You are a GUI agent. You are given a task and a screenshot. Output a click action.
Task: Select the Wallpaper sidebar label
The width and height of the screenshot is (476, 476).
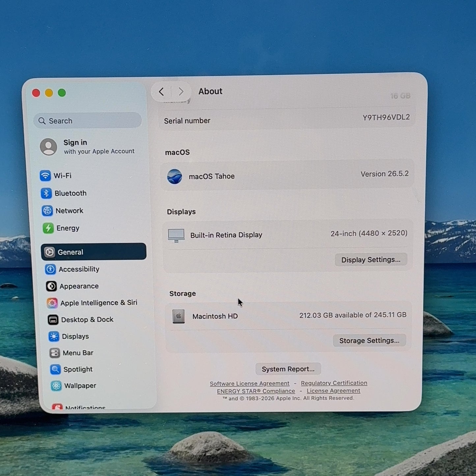pos(80,386)
